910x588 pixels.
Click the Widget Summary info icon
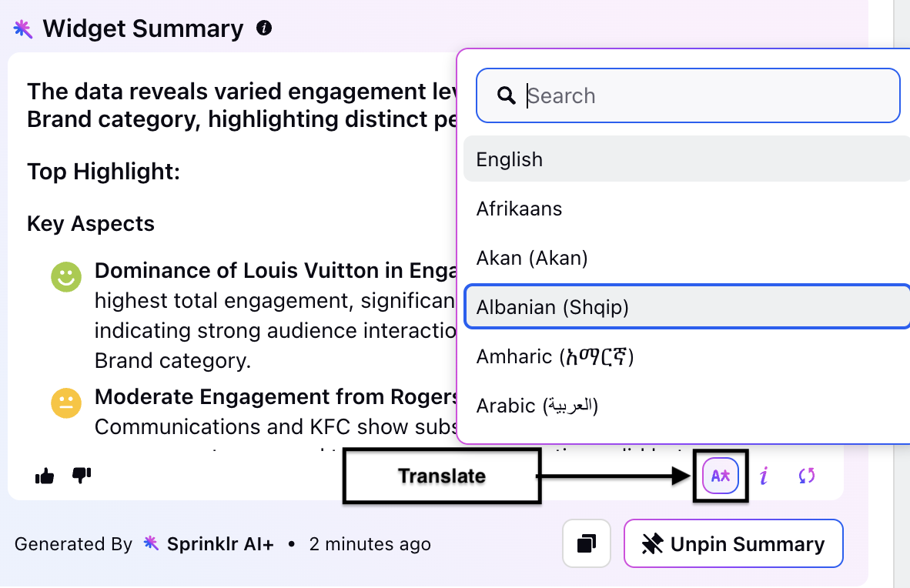[264, 28]
